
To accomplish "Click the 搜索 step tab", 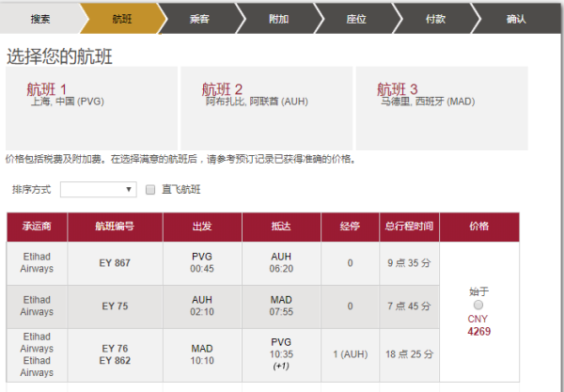I will point(39,18).
